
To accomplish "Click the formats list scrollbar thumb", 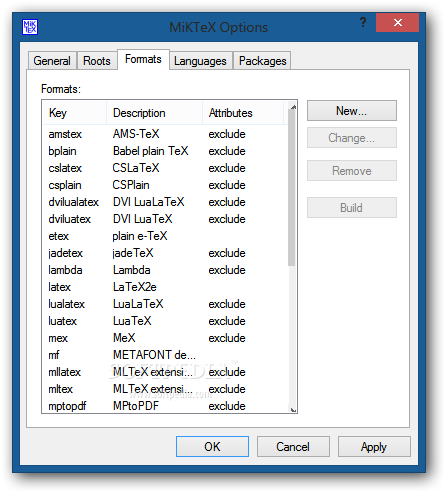I will pyautogui.click(x=292, y=187).
